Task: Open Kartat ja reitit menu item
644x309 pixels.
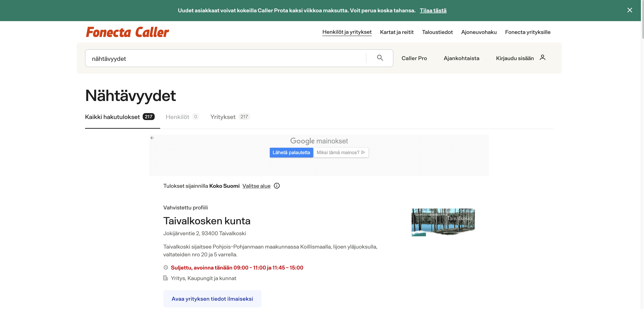Action: 396,32
